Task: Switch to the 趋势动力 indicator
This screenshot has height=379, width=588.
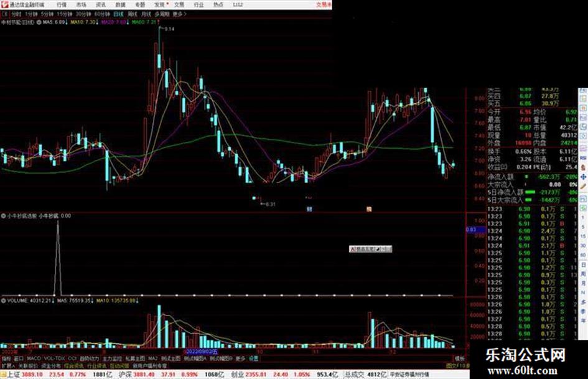Action: [89, 358]
